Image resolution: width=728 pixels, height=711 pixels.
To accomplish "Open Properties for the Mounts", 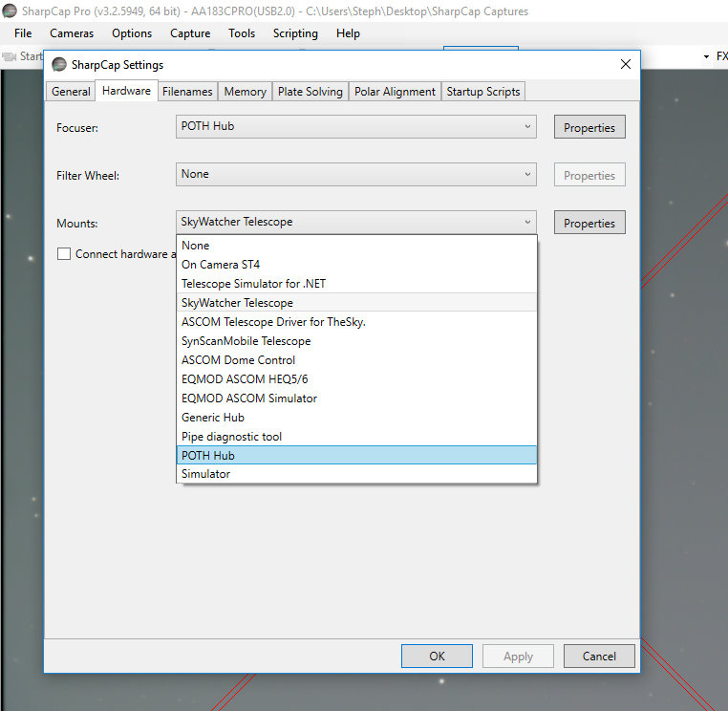I will click(589, 223).
